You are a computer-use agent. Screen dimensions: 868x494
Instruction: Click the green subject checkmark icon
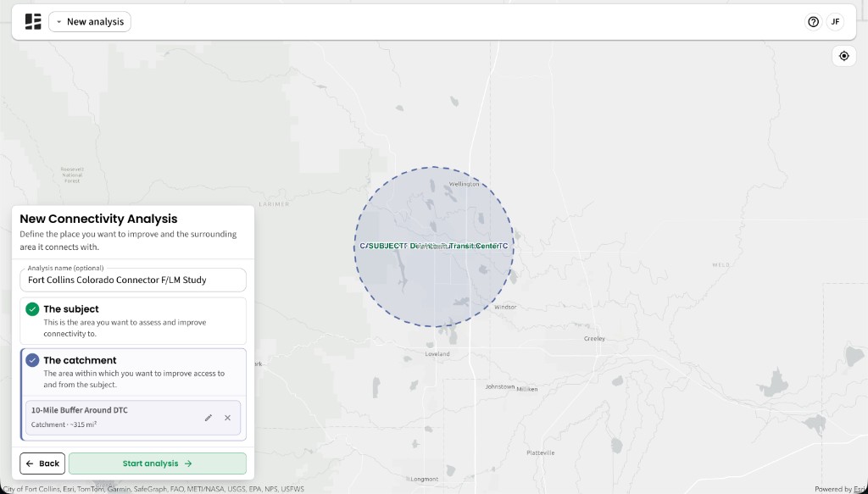32,309
